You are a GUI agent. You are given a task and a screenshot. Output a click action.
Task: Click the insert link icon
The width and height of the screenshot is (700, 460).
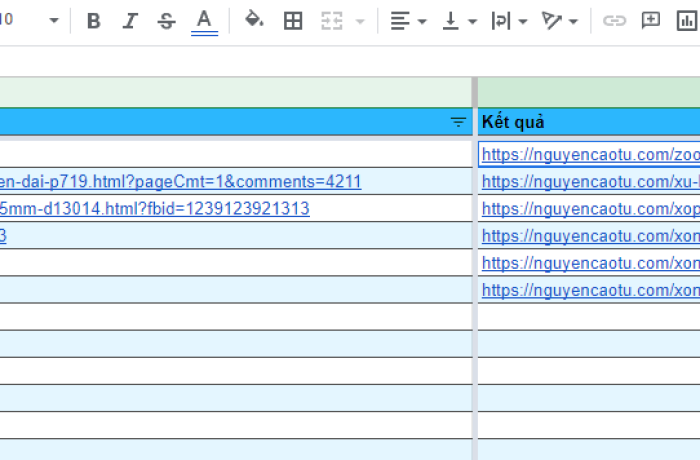click(x=614, y=21)
